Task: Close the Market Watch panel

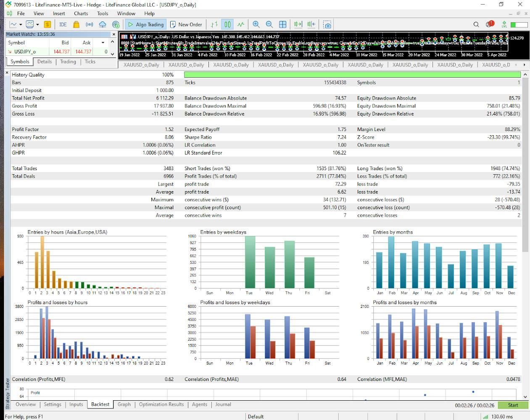Action: (x=113, y=34)
